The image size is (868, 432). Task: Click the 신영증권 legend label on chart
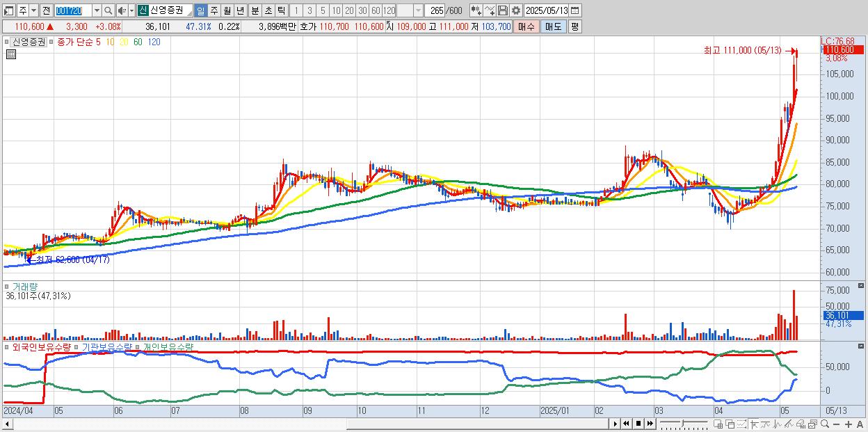click(29, 42)
